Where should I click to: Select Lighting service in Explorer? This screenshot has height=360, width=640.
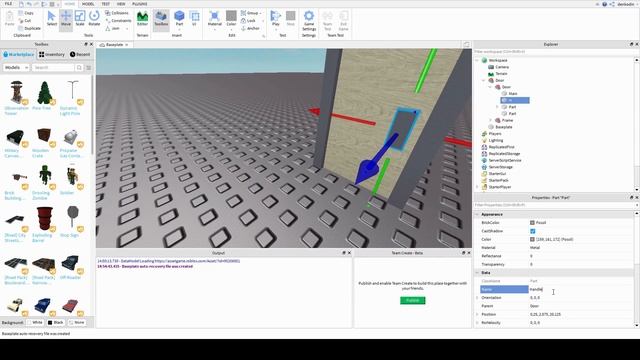[496, 140]
